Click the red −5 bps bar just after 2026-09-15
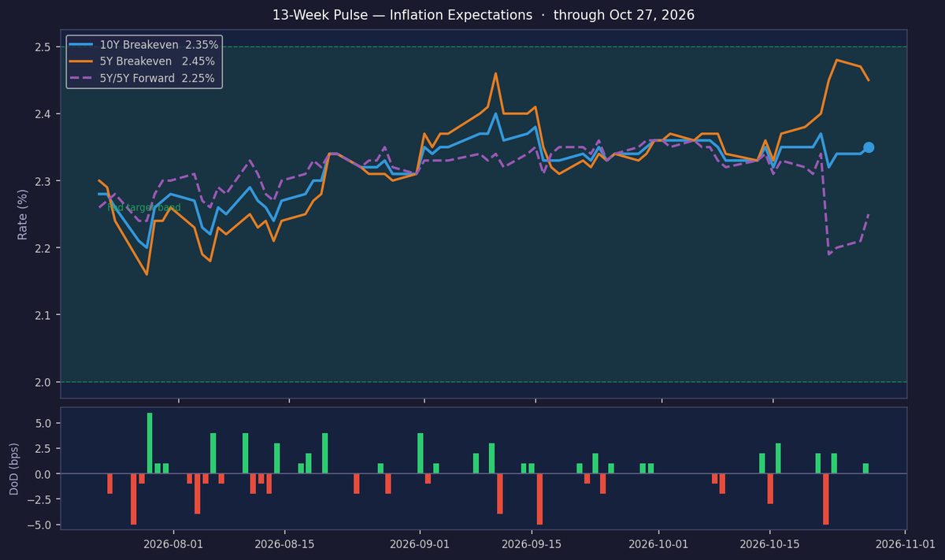 click(539, 499)
